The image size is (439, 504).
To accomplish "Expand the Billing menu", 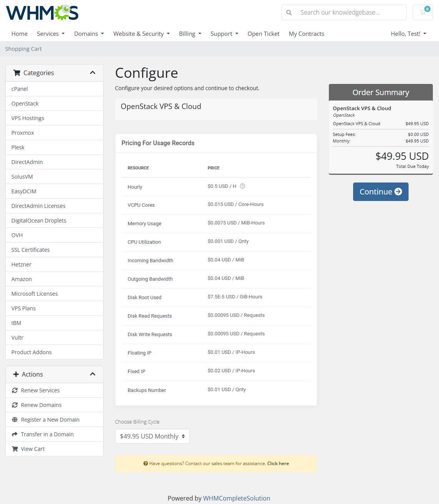I will [x=190, y=34].
